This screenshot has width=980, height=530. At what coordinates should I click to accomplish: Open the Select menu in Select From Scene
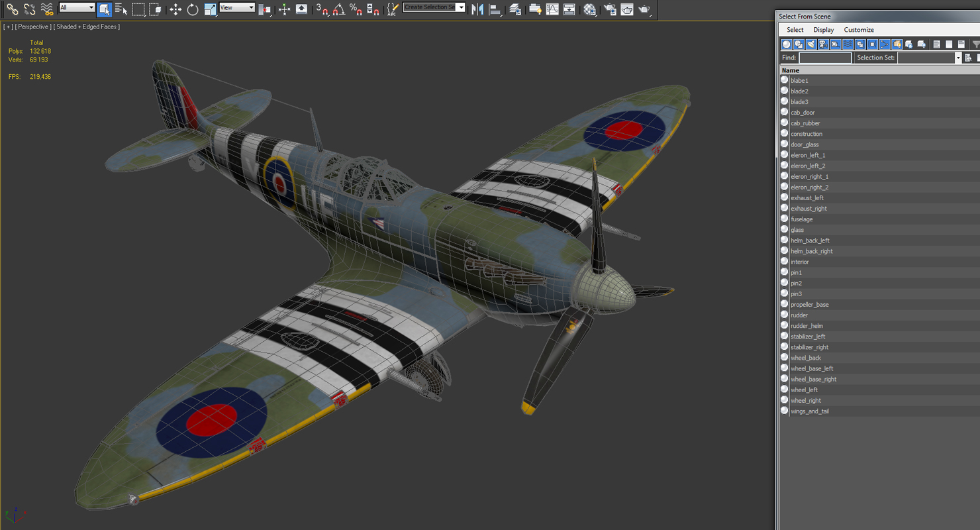coord(795,30)
